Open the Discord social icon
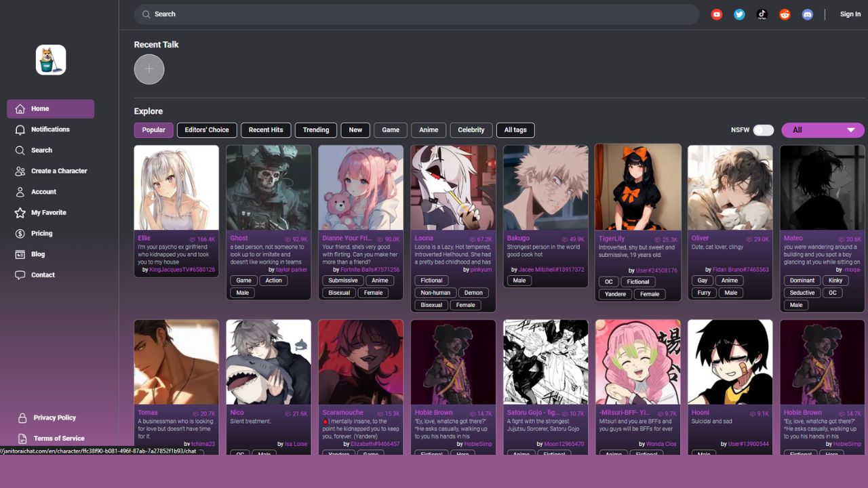The image size is (868, 488). pos(807,14)
